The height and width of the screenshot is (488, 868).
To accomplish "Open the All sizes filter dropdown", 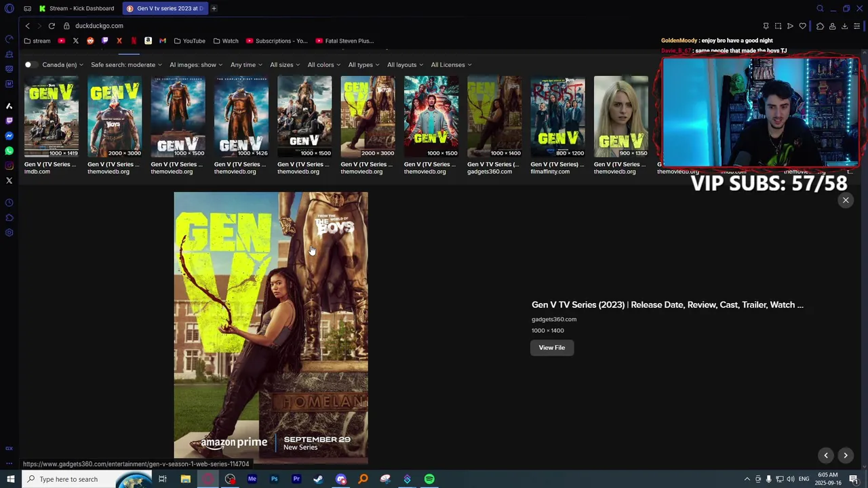I will pyautogui.click(x=285, y=64).
